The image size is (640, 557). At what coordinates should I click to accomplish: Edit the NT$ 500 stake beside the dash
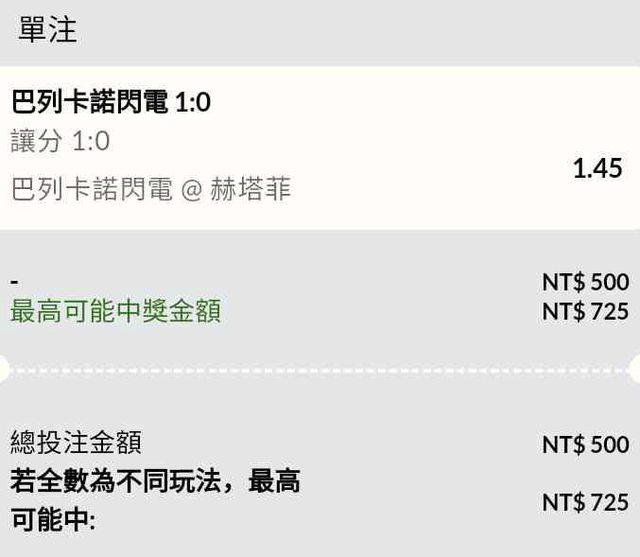585,282
